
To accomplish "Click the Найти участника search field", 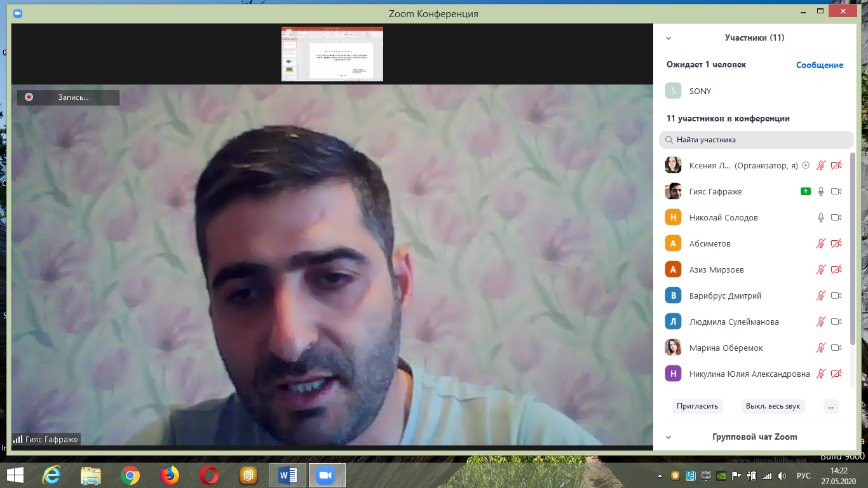I will tap(756, 140).
